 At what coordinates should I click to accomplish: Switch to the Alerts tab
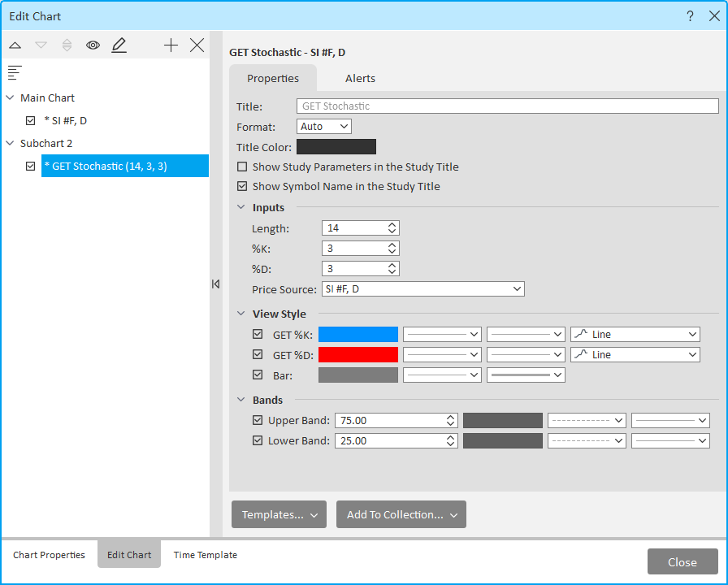(360, 78)
